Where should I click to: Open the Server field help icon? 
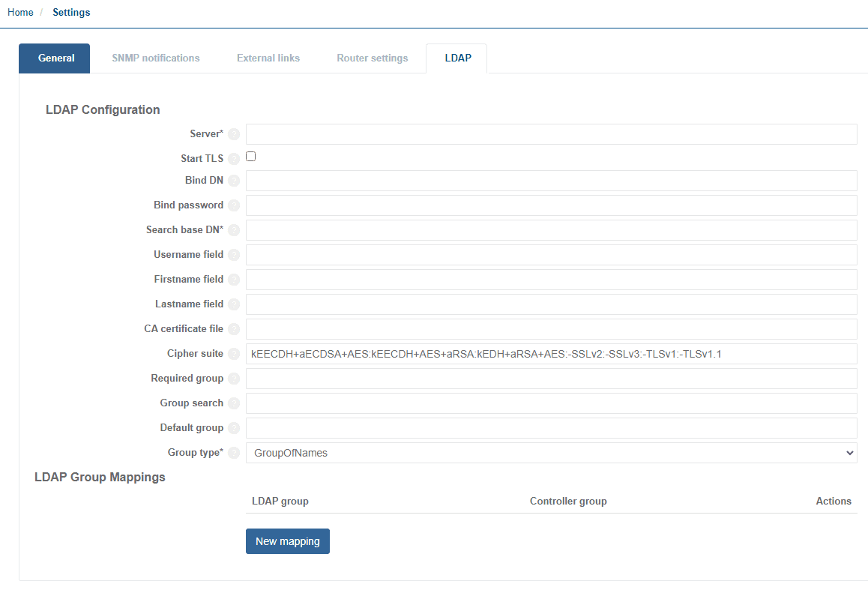click(x=234, y=133)
